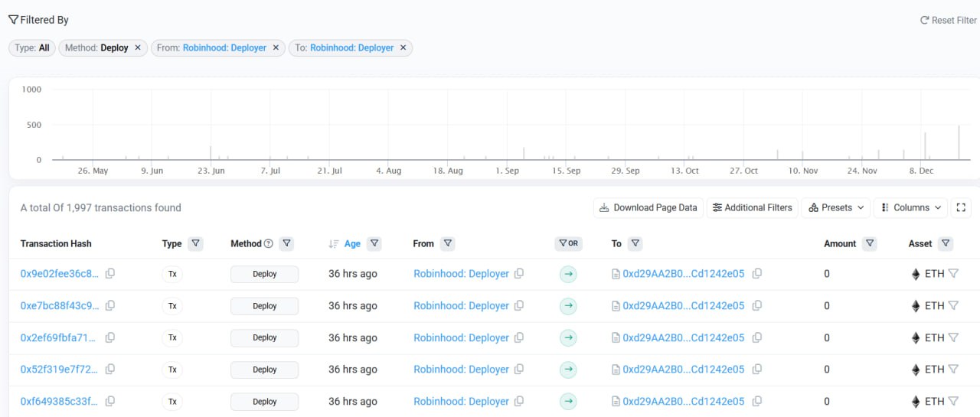
Task: Click the arrow icon in the 0xe7bc88f43c9 row
Action: (x=567, y=306)
